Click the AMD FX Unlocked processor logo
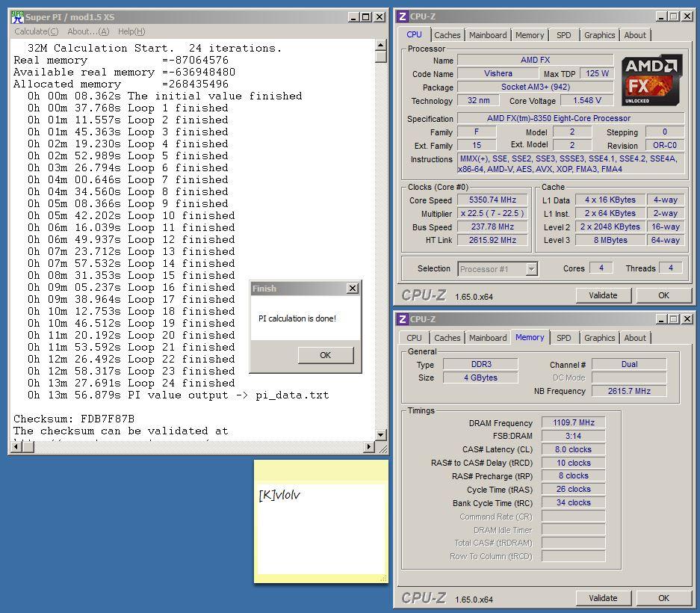The height and width of the screenshot is (613, 700). point(651,80)
